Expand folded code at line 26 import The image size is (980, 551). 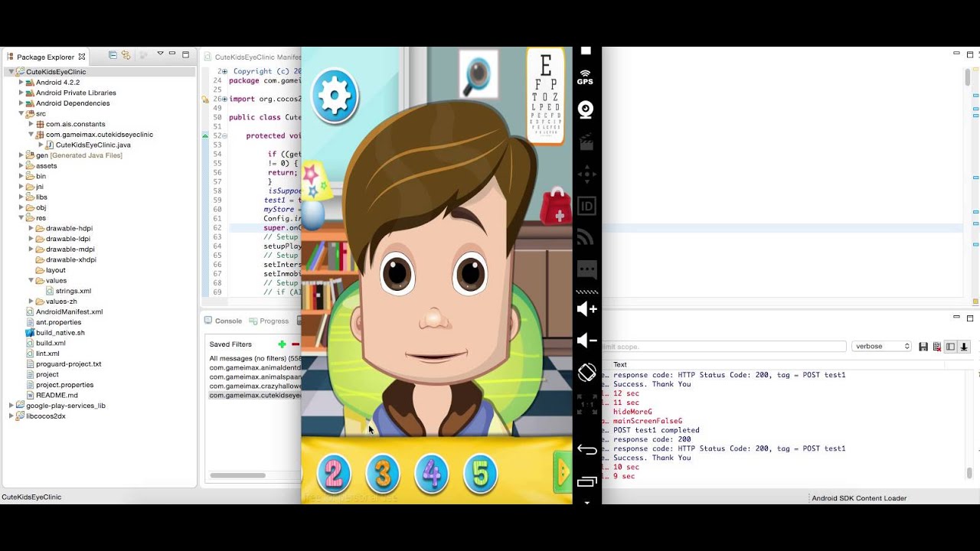click(x=224, y=99)
